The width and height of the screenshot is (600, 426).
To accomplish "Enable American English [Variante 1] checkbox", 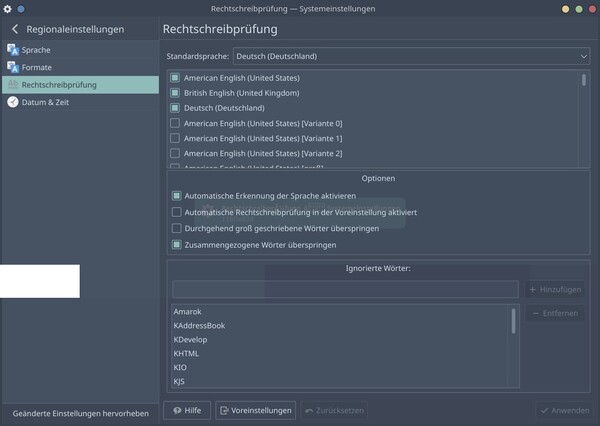I will pyautogui.click(x=176, y=138).
